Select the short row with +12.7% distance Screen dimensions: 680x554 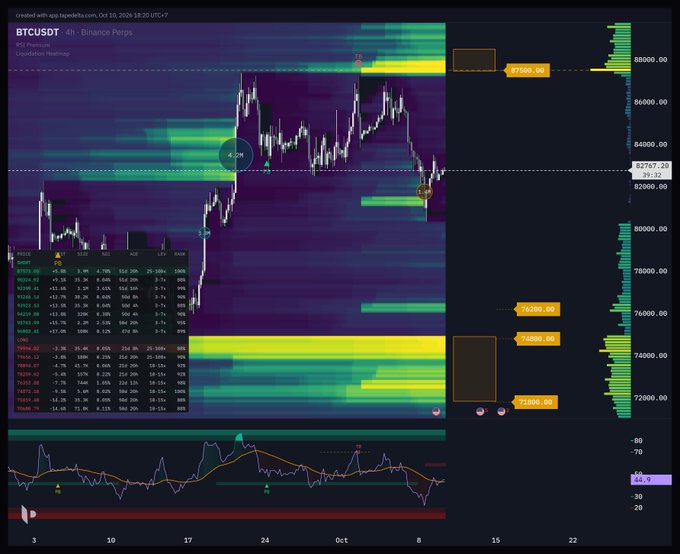pos(101,297)
